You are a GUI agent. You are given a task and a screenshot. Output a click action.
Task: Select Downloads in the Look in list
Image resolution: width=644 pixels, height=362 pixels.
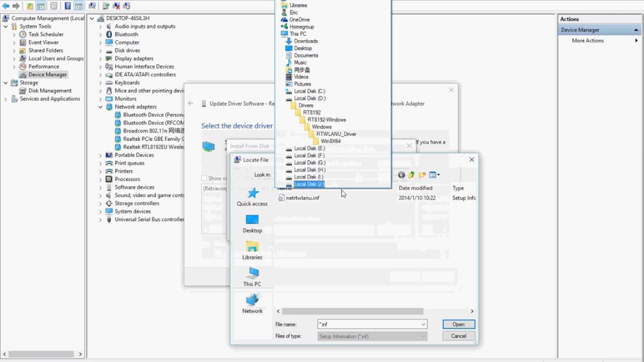pyautogui.click(x=306, y=41)
